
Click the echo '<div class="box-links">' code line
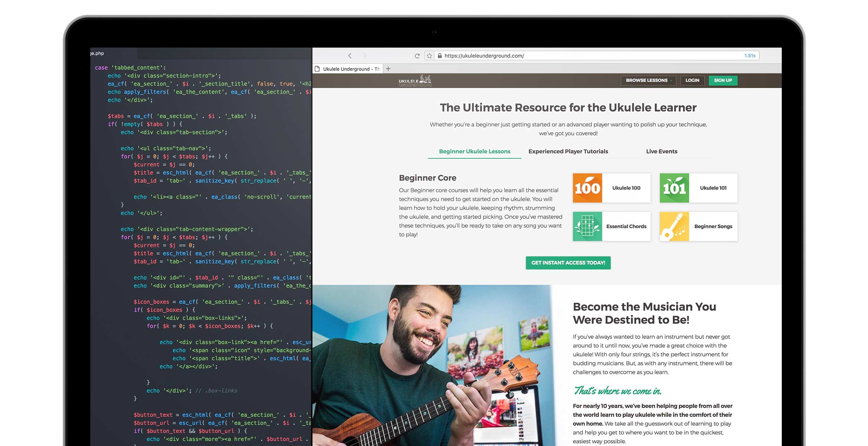pyautogui.click(x=197, y=318)
